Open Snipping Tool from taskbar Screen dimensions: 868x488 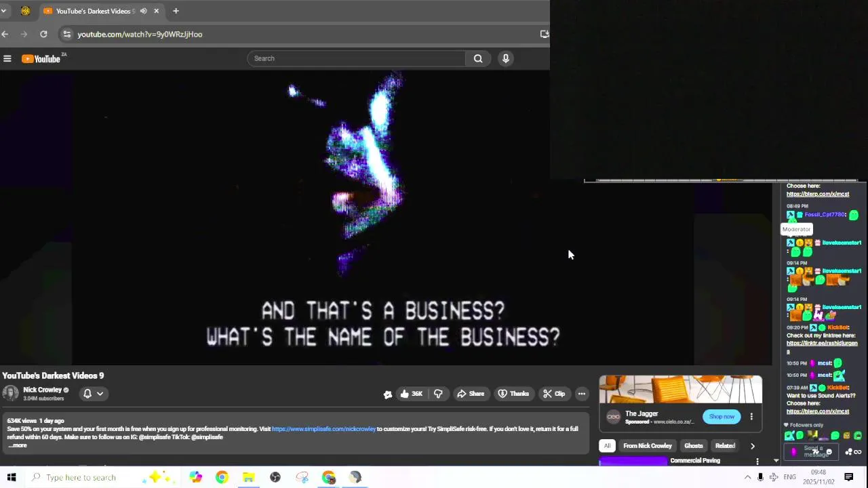click(x=302, y=477)
